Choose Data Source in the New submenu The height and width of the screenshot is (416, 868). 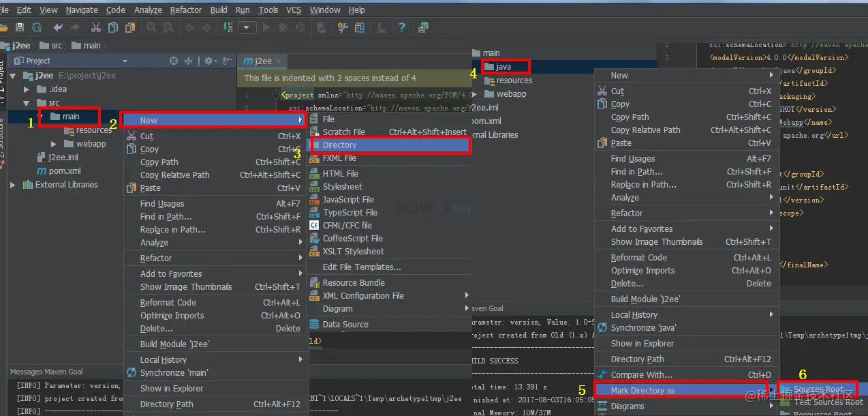pyautogui.click(x=388, y=325)
